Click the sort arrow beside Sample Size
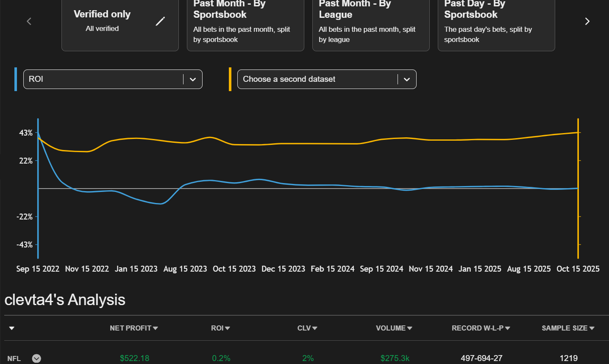609x364 pixels. [592, 328]
